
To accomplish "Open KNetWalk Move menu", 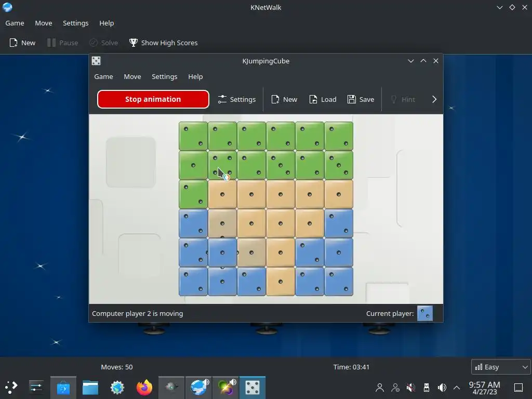I will coord(44,23).
